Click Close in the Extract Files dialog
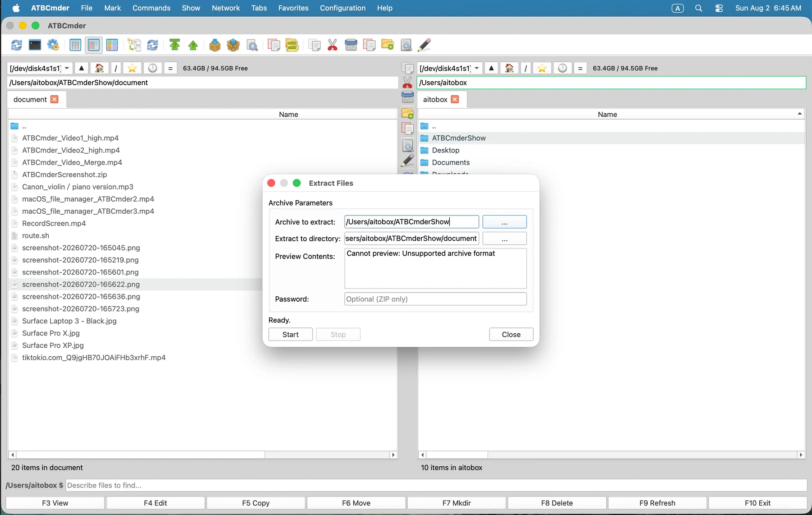The height and width of the screenshot is (515, 812). coord(511,335)
